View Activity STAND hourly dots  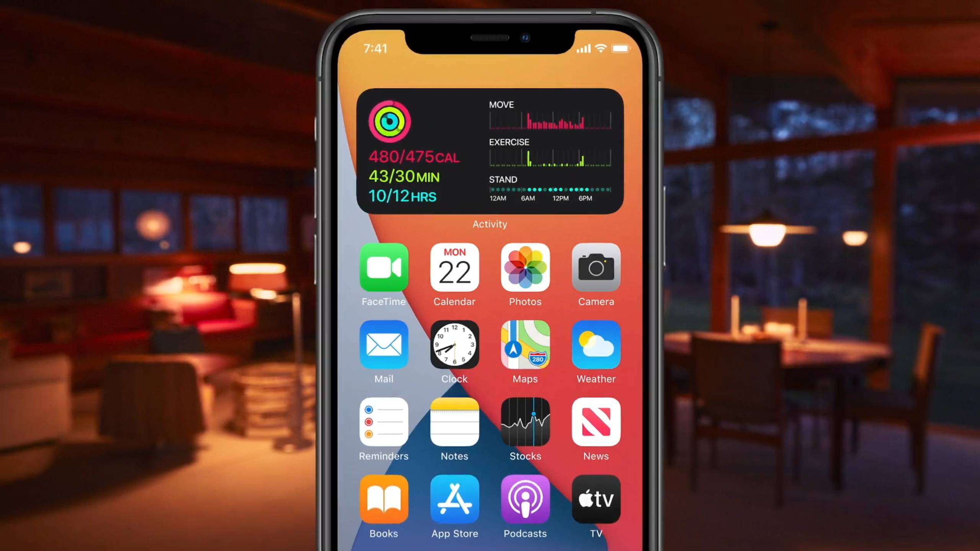549,189
